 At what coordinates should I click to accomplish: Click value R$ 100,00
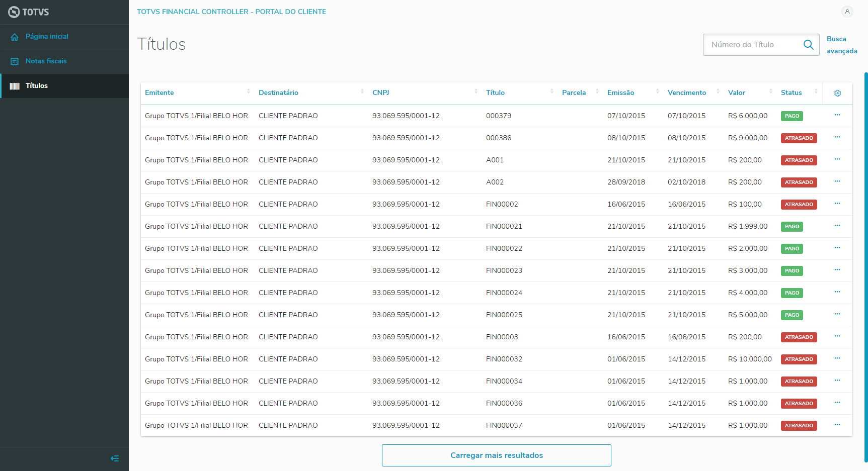pyautogui.click(x=745, y=204)
